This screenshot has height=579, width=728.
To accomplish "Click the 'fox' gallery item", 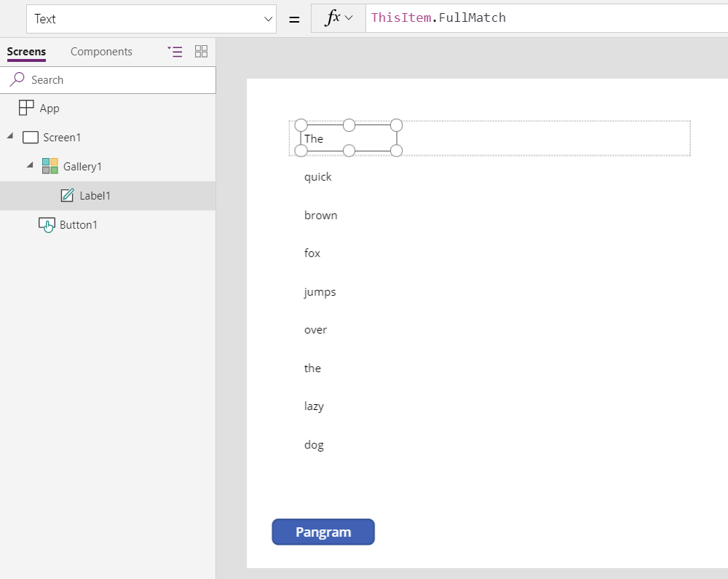I will pyautogui.click(x=312, y=253).
